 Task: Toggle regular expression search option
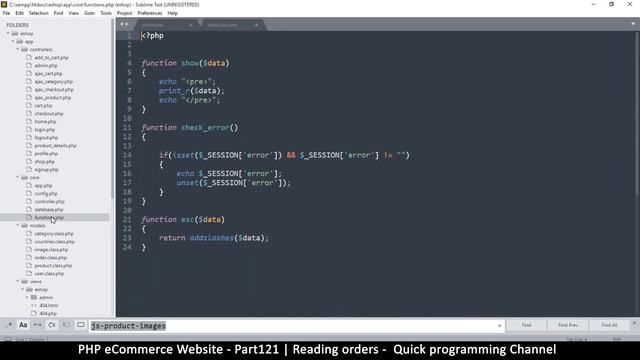click(9, 325)
